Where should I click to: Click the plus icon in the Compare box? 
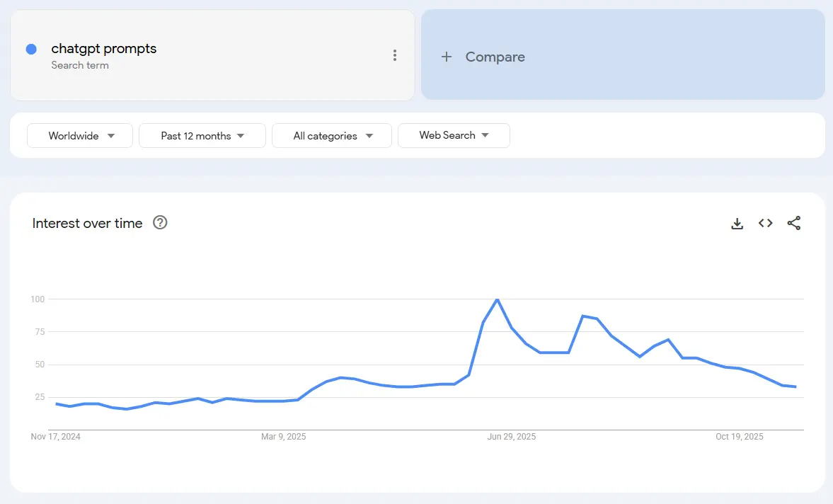447,57
